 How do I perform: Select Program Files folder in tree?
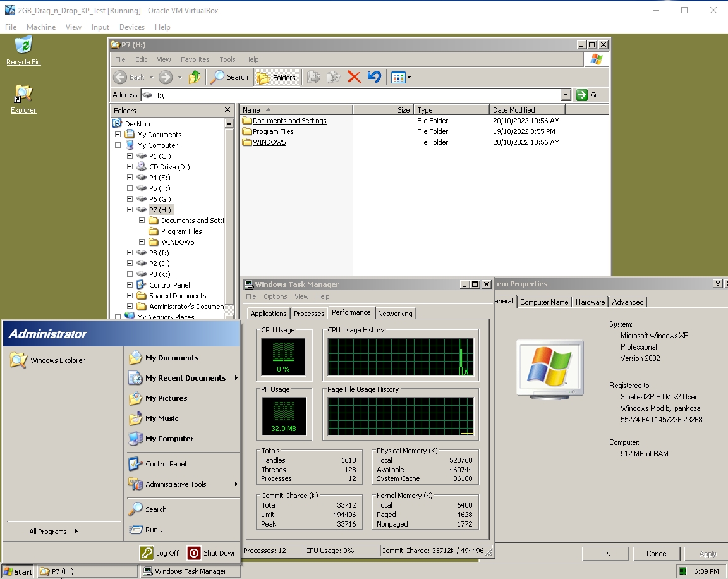pos(181,231)
